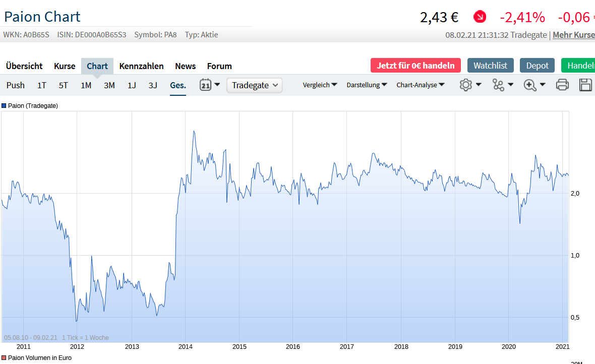
Task: Save the chart with floppy disk icon
Action: [x=585, y=85]
